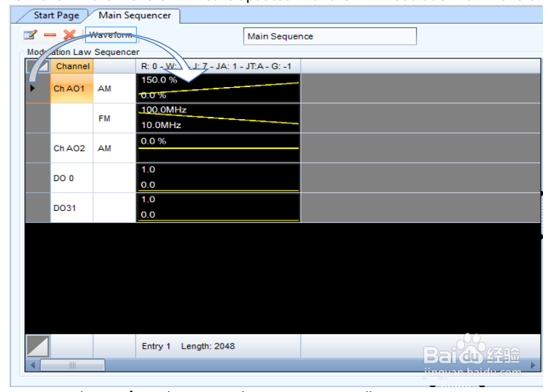552x392 pixels.
Task: Open the FM 100.0MHz waveform thumbnail
Action: coord(219,118)
